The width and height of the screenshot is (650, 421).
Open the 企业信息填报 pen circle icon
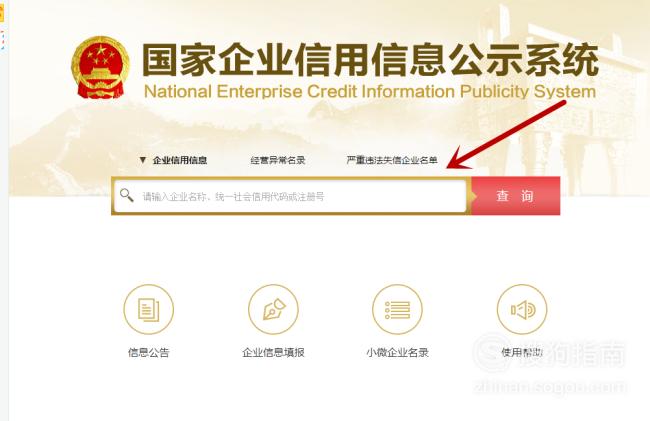(273, 310)
